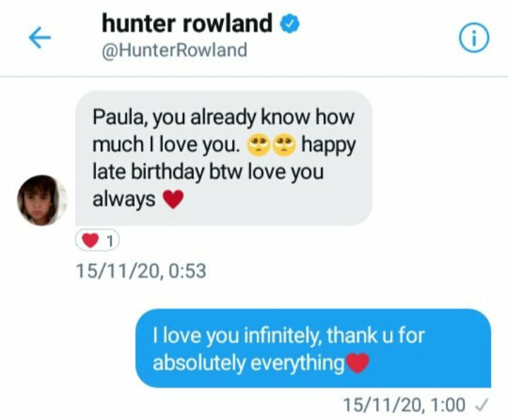This screenshot has height=420, width=508.
Task: Tap the red heart after "everything"
Action: 358,364
